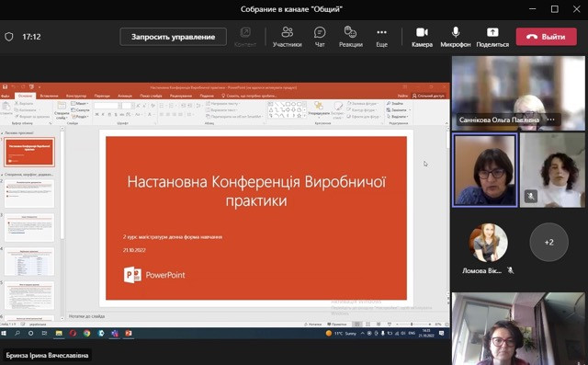Click the Поделиться share screen icon

(492, 37)
